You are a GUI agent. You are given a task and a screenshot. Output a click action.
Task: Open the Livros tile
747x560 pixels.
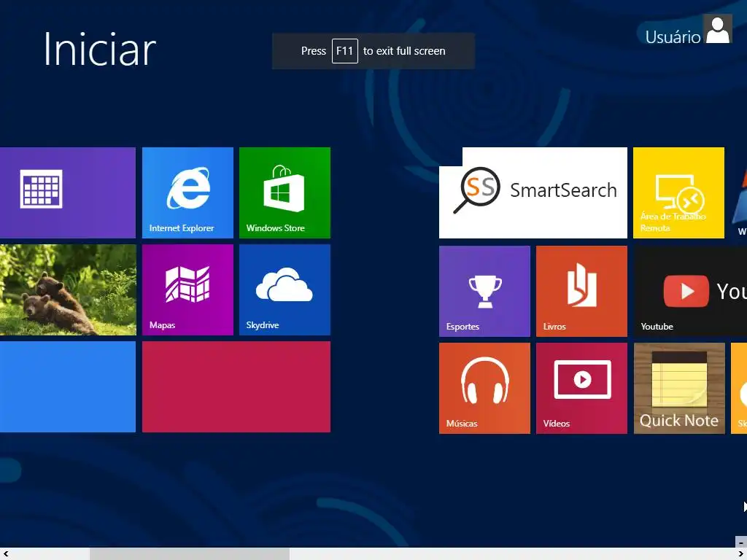[x=581, y=291]
